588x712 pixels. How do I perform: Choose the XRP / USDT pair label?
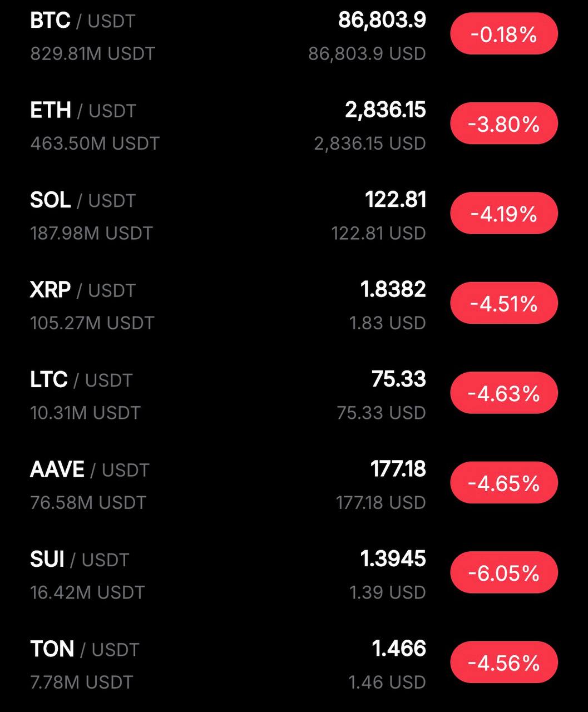[82, 290]
